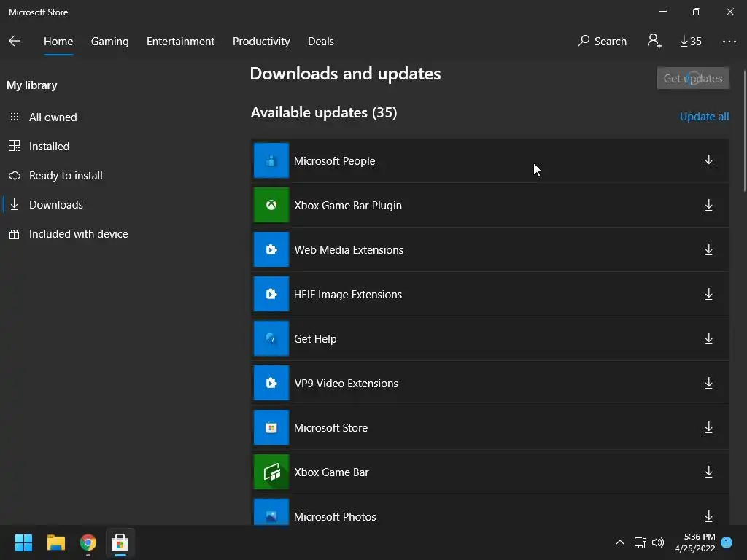747x560 pixels.
Task: Open the HEIF Image Extensions tile icon
Action: pyautogui.click(x=271, y=295)
